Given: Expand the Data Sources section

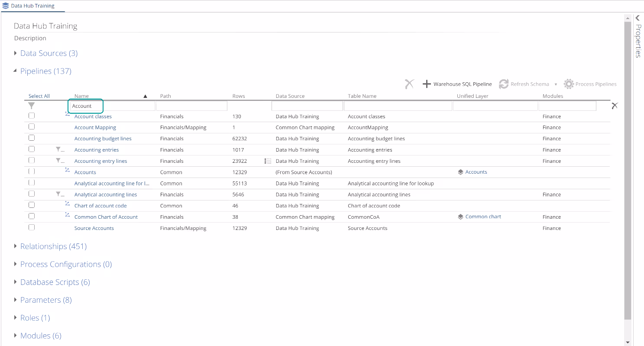Looking at the screenshot, I should pyautogui.click(x=16, y=53).
